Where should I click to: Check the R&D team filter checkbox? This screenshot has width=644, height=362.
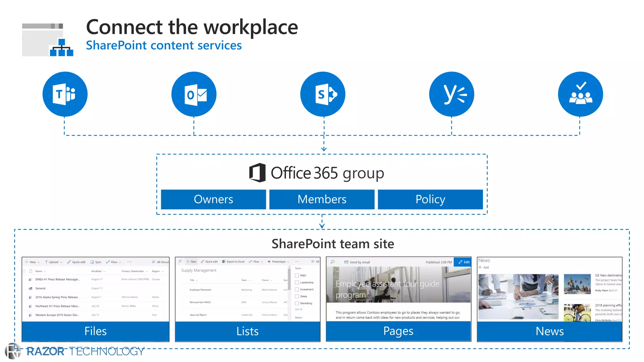(297, 275)
